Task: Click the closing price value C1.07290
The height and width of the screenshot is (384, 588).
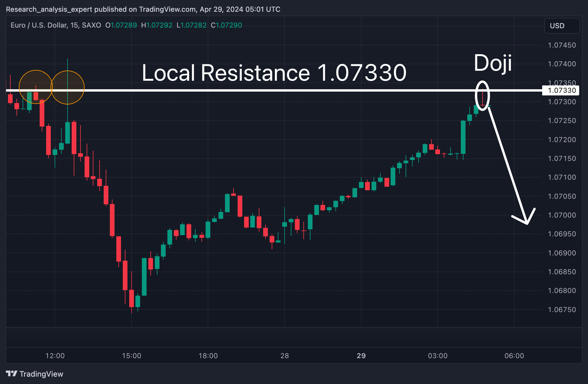Action: tap(226, 25)
